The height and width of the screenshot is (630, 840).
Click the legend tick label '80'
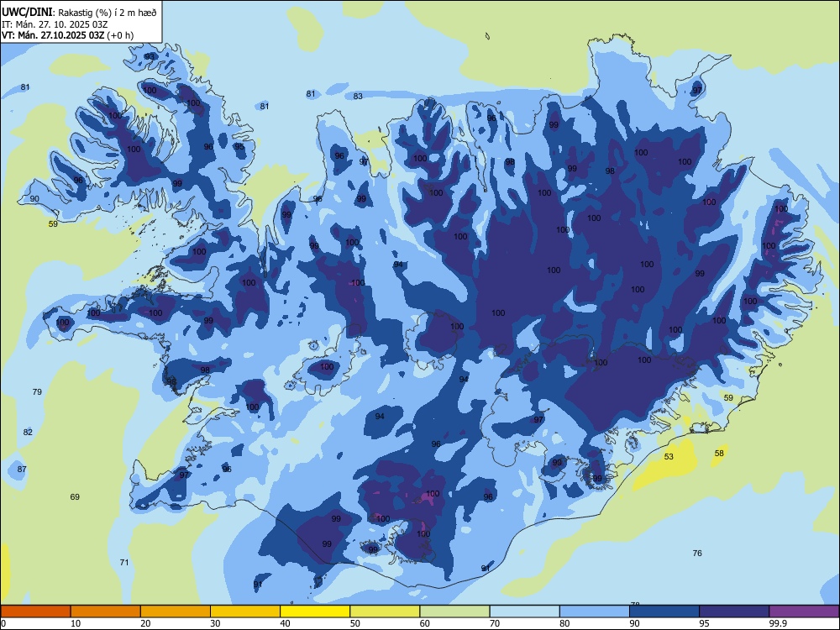tap(564, 623)
